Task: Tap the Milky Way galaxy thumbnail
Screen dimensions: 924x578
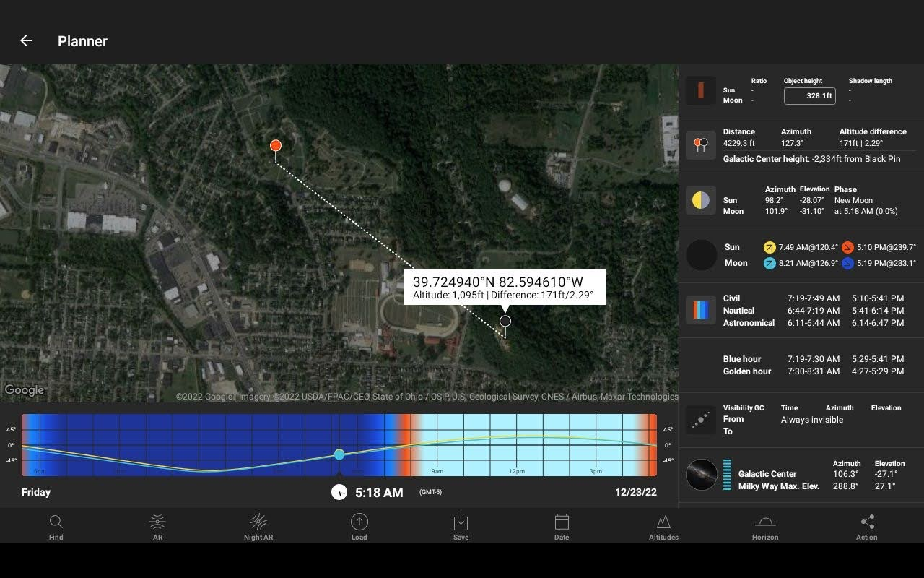Action: pyautogui.click(x=701, y=475)
